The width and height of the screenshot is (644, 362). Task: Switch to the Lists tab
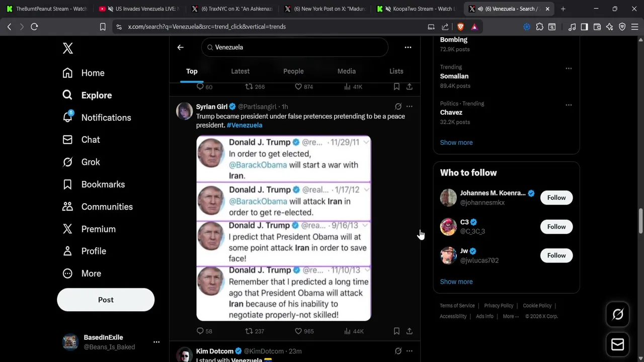[x=396, y=71]
